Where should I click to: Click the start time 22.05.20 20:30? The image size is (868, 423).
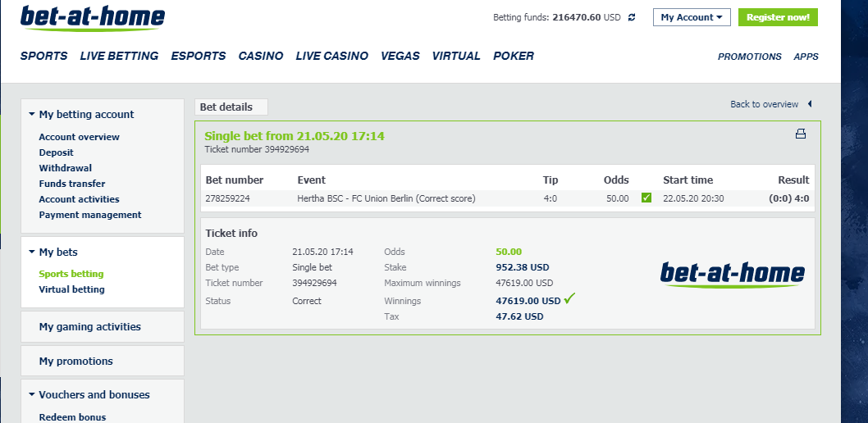693,198
